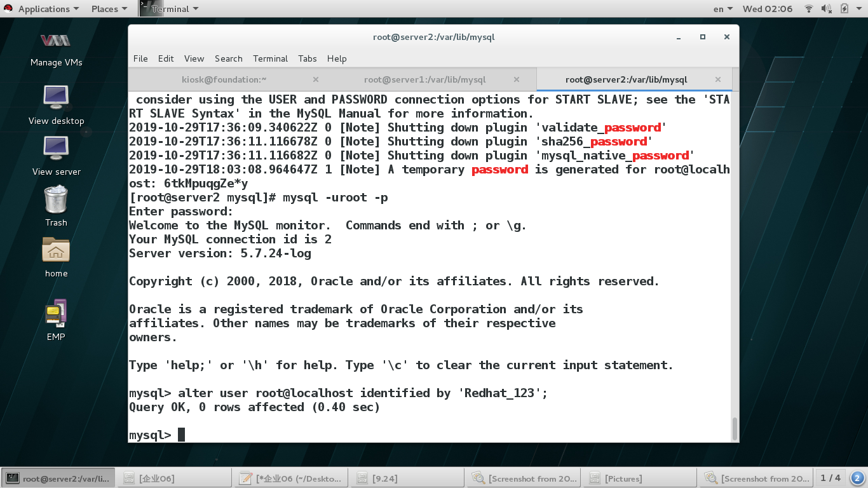Image resolution: width=868 pixels, height=488 pixels.
Task: Click 'Server version: 5.7.24-log' line
Action: (220, 254)
